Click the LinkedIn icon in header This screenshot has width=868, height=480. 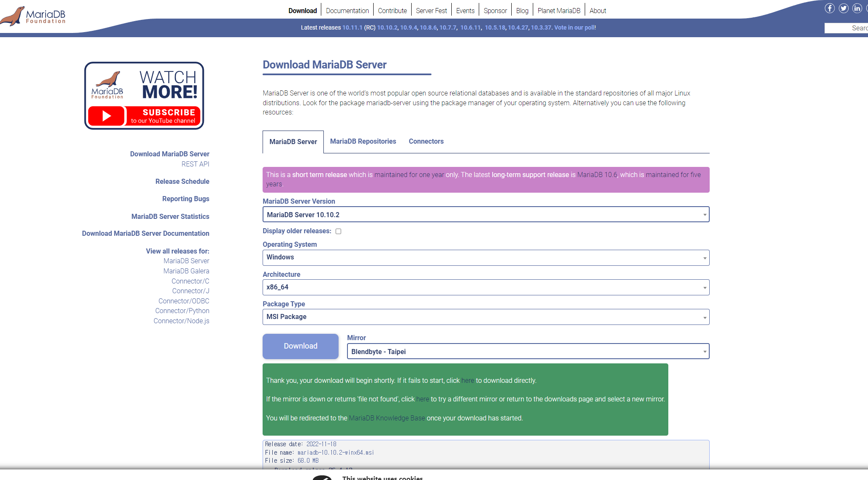(857, 8)
